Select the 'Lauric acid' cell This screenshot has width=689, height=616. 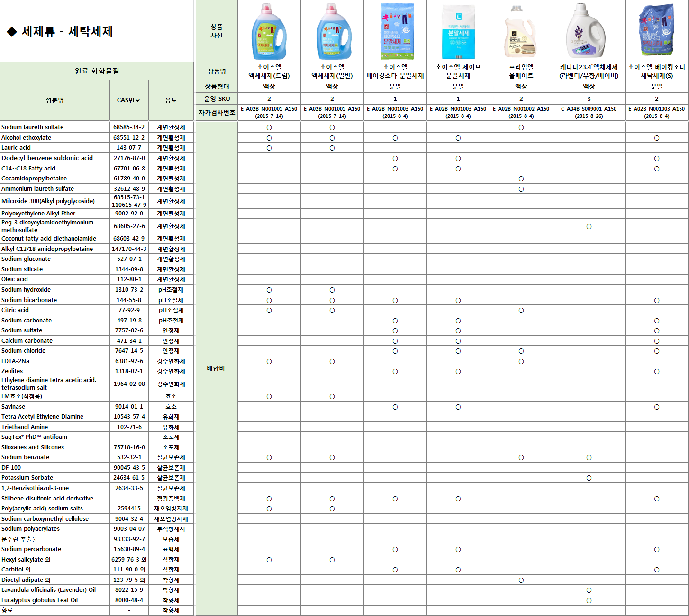(55, 148)
